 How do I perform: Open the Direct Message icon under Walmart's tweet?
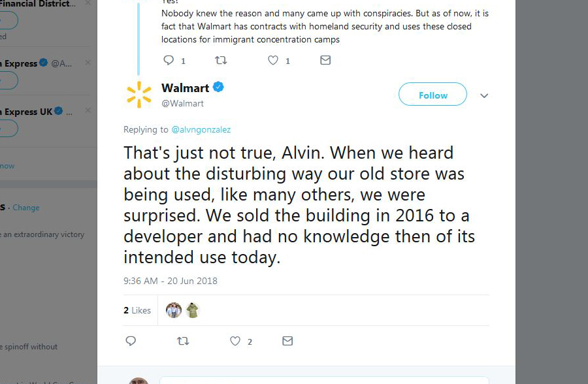pyautogui.click(x=287, y=341)
